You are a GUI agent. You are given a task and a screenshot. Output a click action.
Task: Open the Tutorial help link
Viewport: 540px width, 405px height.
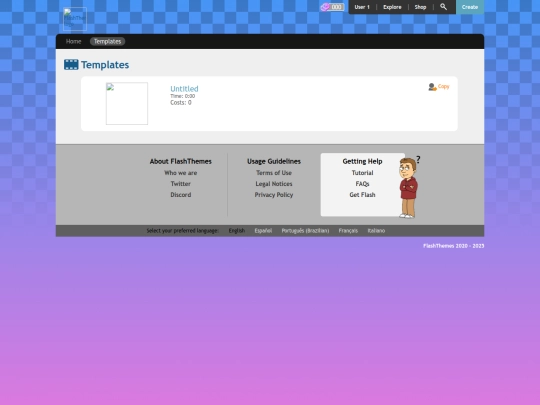point(362,173)
